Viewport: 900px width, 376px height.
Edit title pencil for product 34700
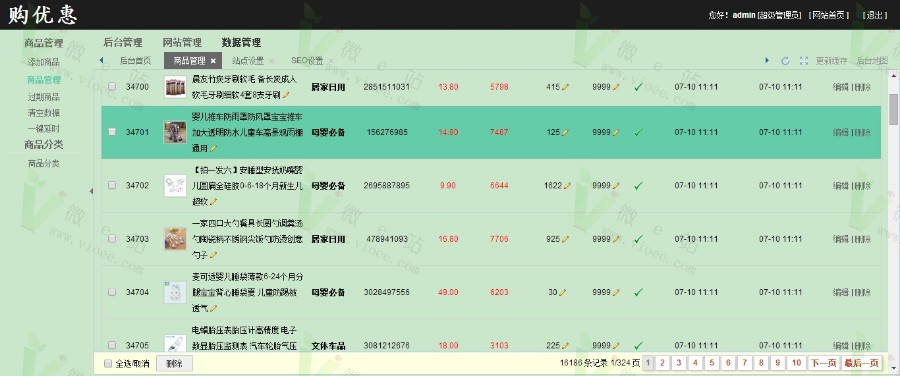pyautogui.click(x=286, y=95)
